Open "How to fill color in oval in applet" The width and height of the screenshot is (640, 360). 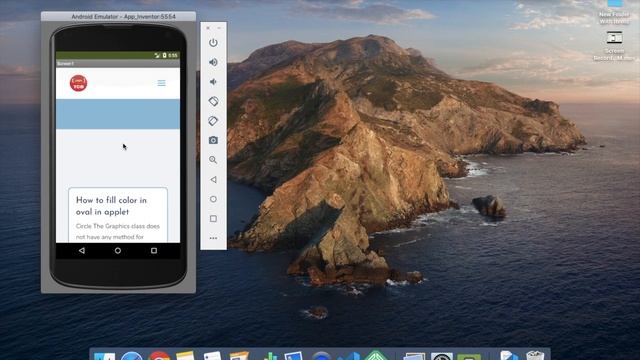[111, 206]
